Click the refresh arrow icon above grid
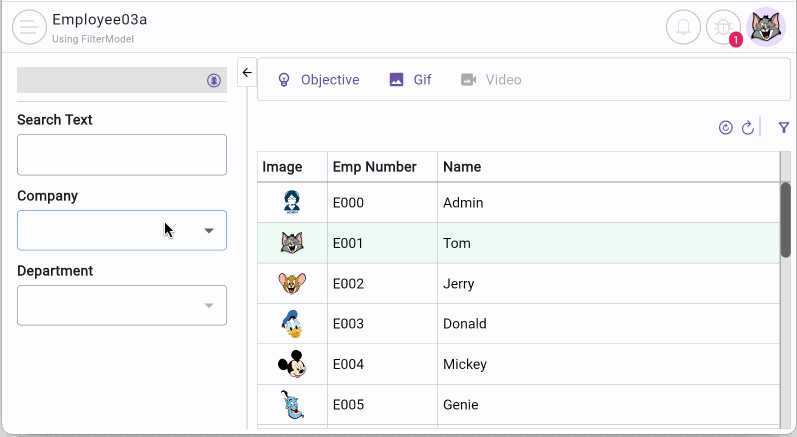This screenshot has width=797, height=437. click(x=747, y=128)
